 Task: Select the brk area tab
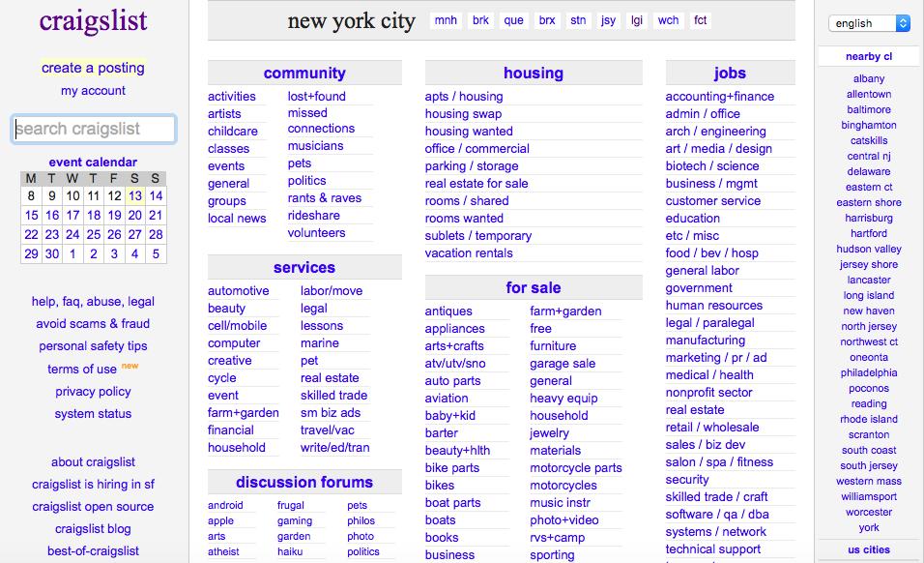(x=481, y=20)
